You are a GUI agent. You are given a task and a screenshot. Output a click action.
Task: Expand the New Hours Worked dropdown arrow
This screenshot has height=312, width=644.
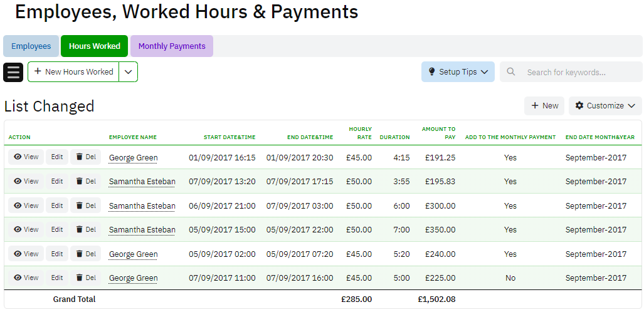coord(128,72)
